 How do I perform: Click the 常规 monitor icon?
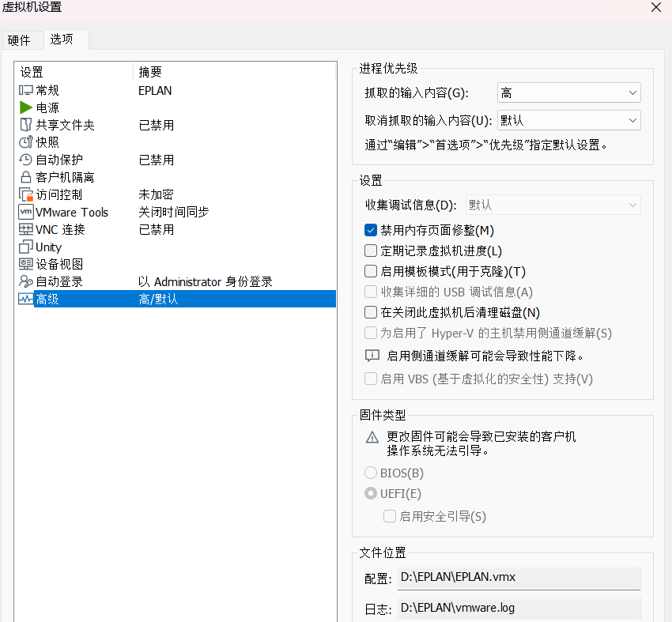26,90
